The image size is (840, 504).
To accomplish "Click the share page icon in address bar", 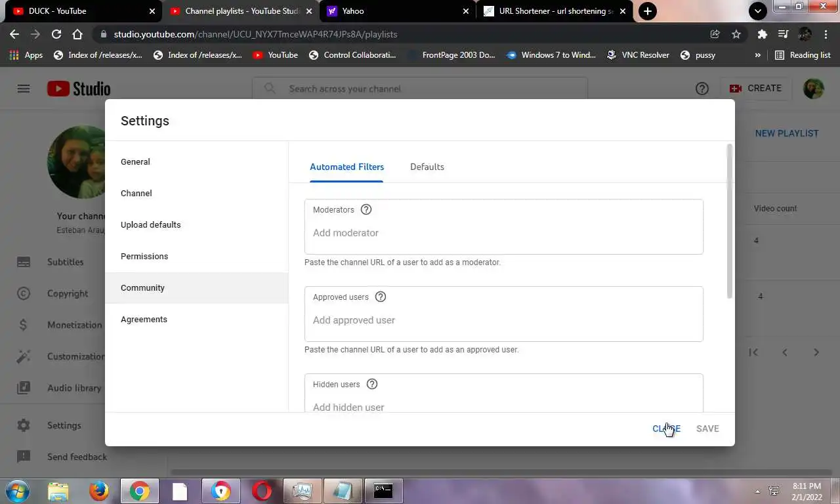I will coord(715,34).
